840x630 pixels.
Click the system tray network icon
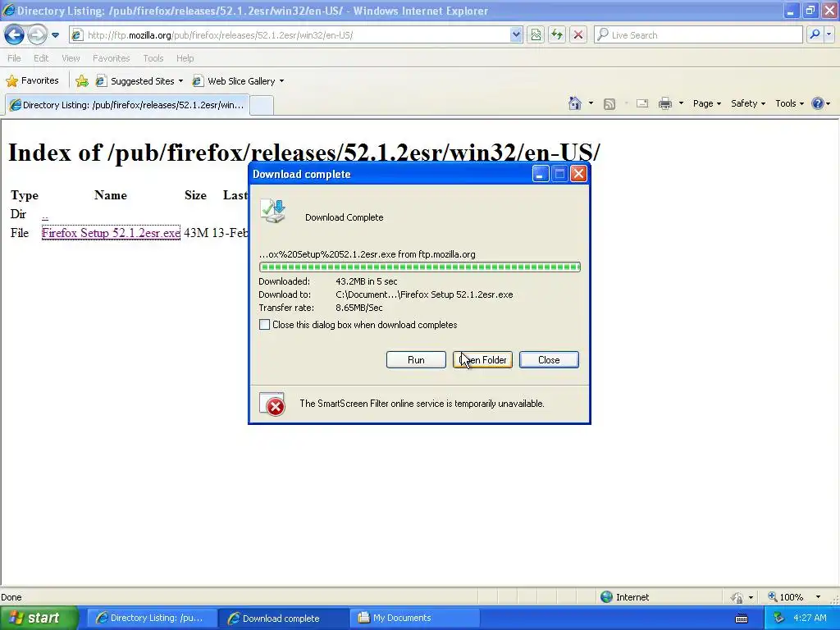(x=778, y=619)
